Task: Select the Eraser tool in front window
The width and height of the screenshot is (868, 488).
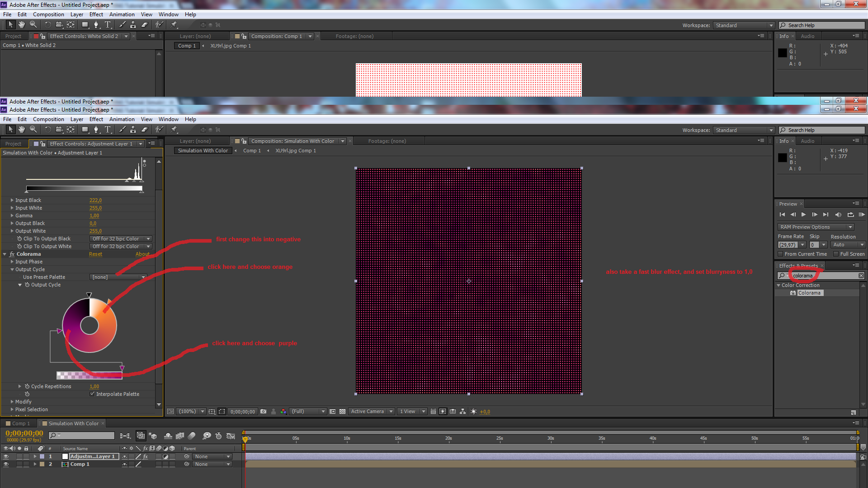Action: 144,130
